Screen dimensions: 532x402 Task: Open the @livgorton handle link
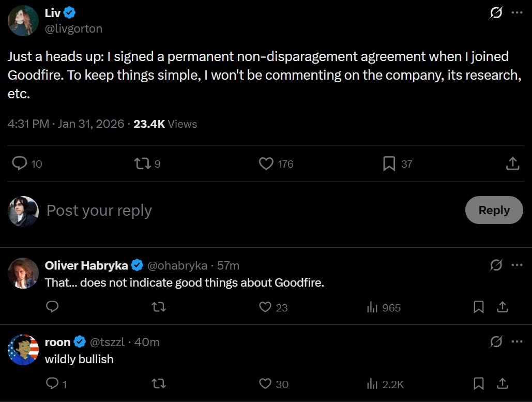tap(73, 28)
